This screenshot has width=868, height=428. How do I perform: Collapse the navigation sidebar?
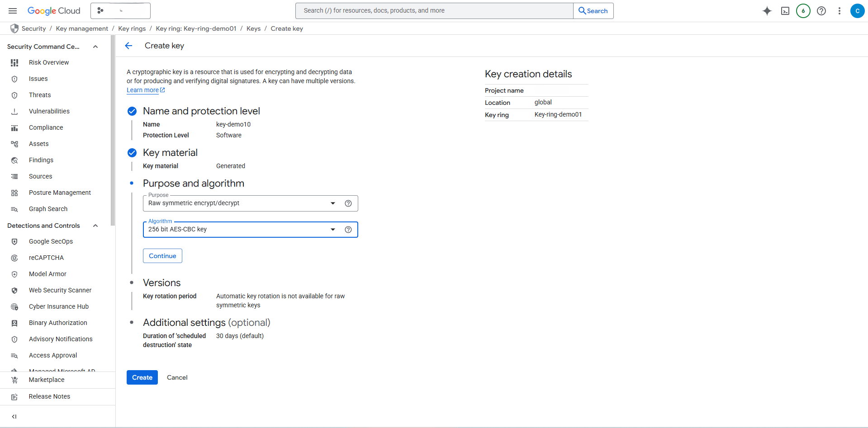click(x=14, y=416)
